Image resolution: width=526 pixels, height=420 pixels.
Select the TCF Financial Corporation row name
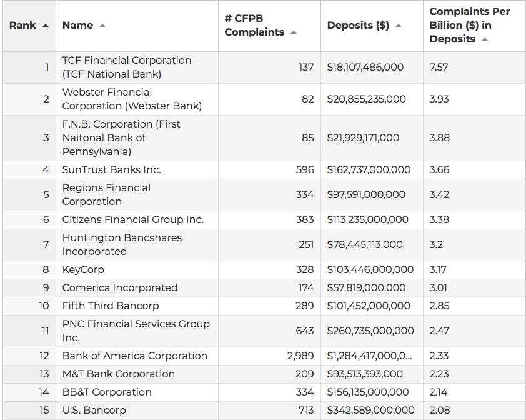click(127, 67)
